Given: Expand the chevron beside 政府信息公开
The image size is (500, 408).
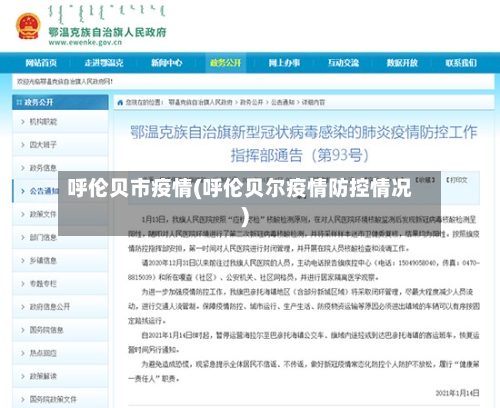Looking at the screenshot, I should click(23, 307).
